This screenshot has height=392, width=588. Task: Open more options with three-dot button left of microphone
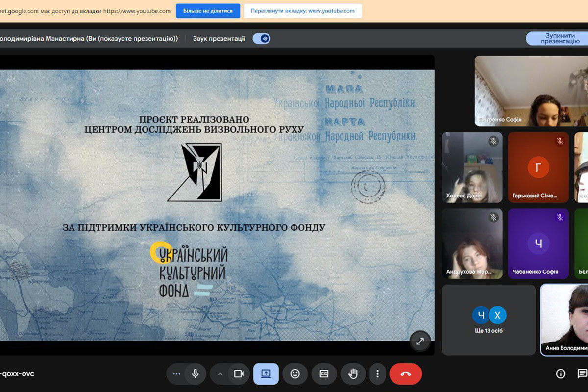point(177,374)
